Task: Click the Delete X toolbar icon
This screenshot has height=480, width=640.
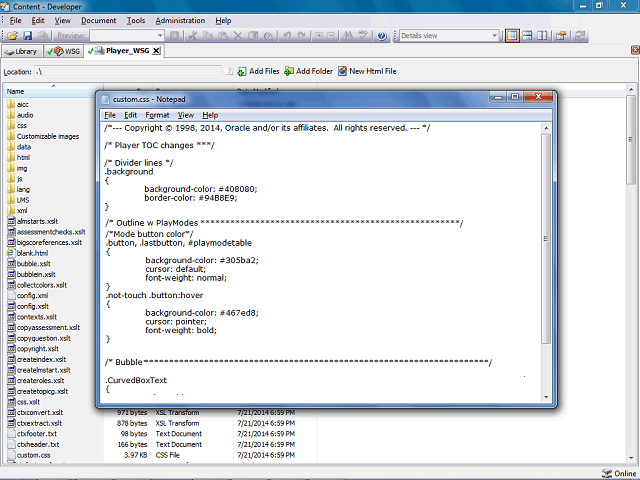Action: point(238,36)
